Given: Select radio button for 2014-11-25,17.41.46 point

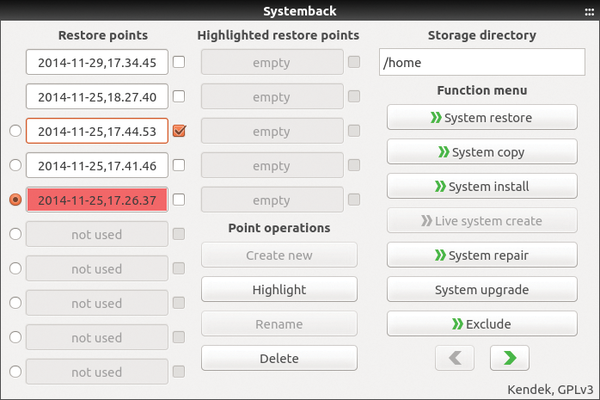Looking at the screenshot, I should pos(15,165).
